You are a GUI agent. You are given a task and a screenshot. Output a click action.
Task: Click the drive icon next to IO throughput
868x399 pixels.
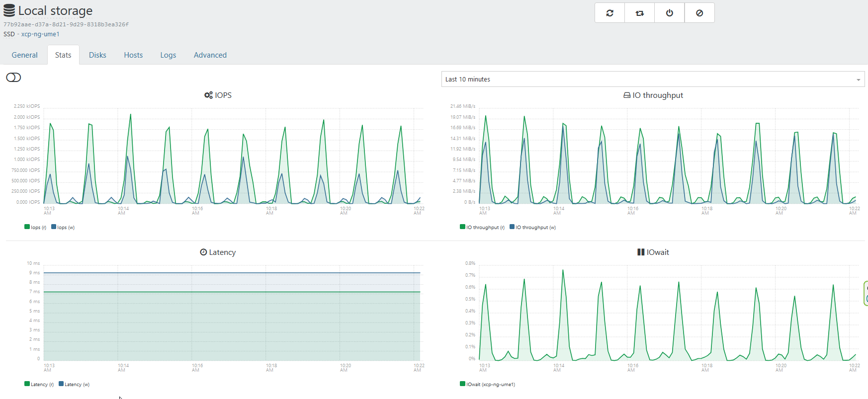627,95
